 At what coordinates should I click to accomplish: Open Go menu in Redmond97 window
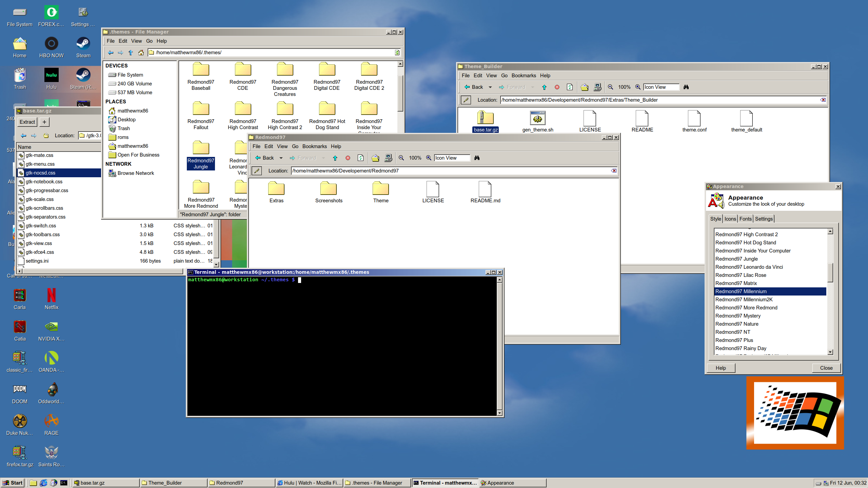click(x=295, y=146)
